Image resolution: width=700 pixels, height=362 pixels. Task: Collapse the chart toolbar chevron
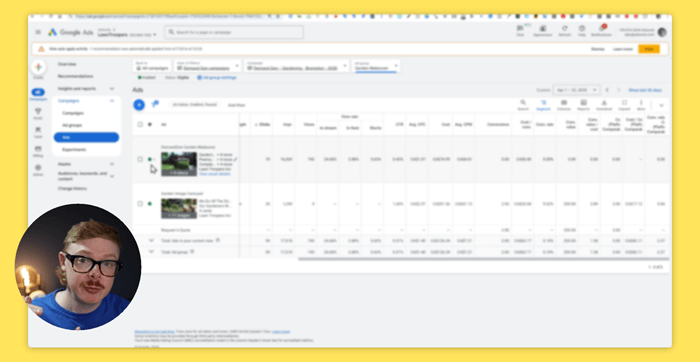point(661,105)
